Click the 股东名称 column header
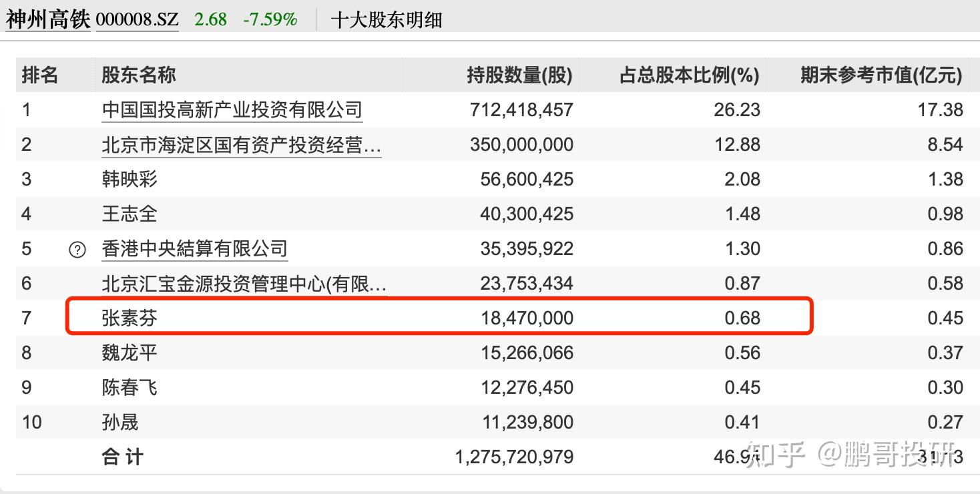980x494 pixels. (x=139, y=75)
